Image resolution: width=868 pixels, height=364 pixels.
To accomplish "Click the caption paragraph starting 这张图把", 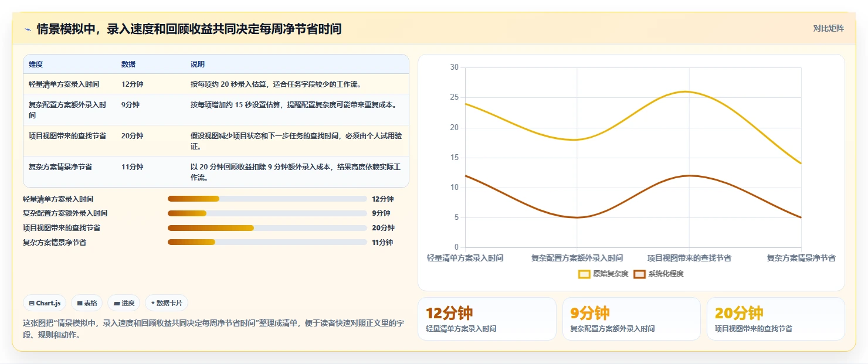I will click(x=213, y=329).
